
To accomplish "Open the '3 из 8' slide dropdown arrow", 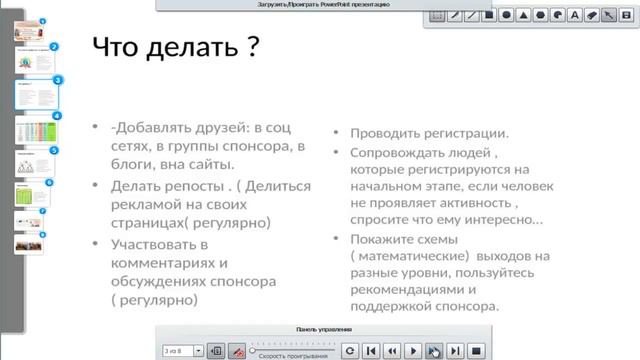I will 198,351.
